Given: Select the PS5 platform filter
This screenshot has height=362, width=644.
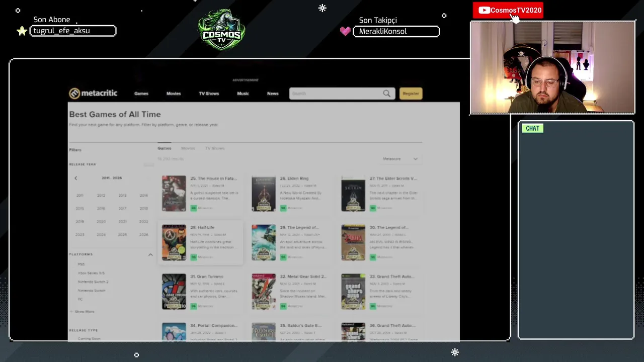Looking at the screenshot, I should click(x=81, y=264).
